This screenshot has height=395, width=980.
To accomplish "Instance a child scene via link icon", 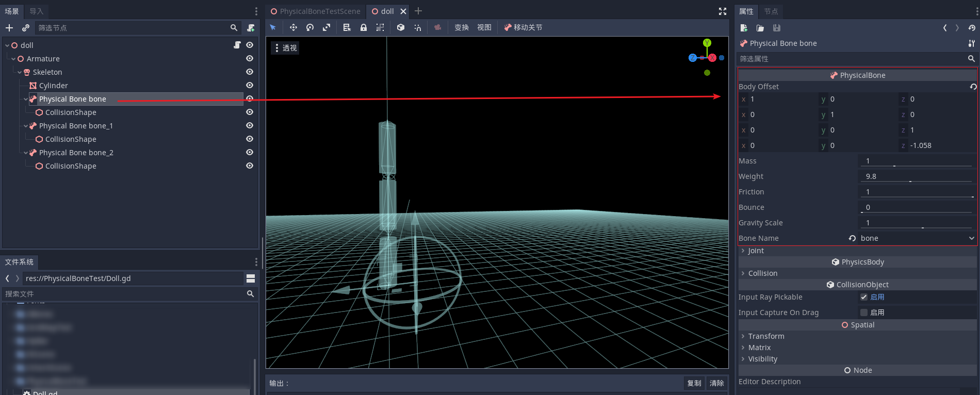I will coord(26,28).
